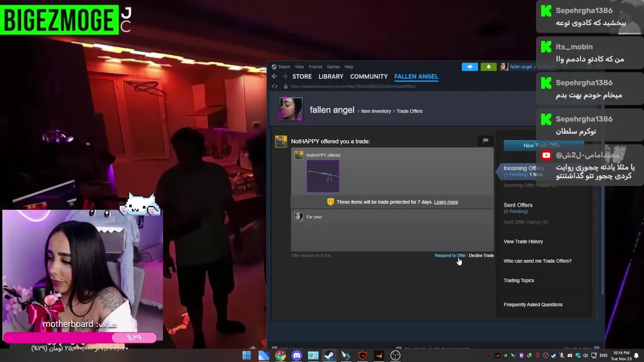The height and width of the screenshot is (362, 644).
Task: Click 'NotHAPPY offered you a trade' heading
Action: point(330,141)
